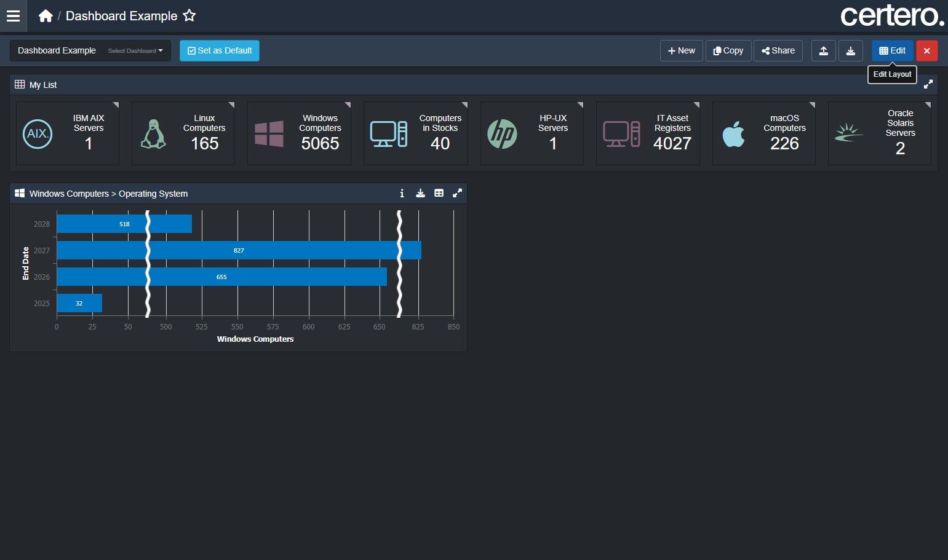Expand corner arrow on IT Asset Registers tile
948x560 pixels.
696,105
